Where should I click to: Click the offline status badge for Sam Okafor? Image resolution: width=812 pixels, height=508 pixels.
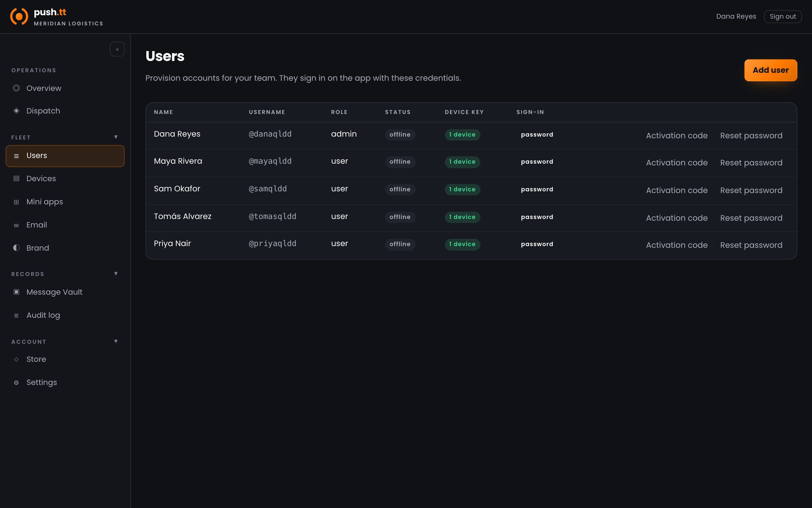pyautogui.click(x=400, y=189)
